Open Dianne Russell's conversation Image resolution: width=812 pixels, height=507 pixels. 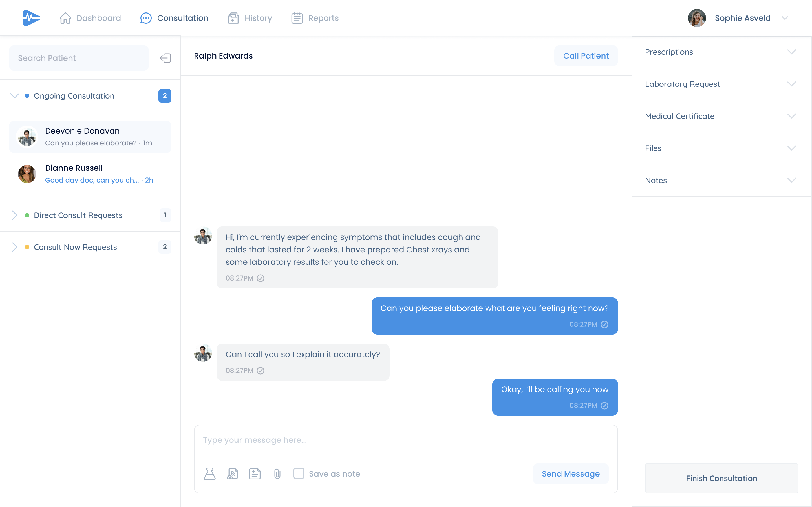pos(90,174)
